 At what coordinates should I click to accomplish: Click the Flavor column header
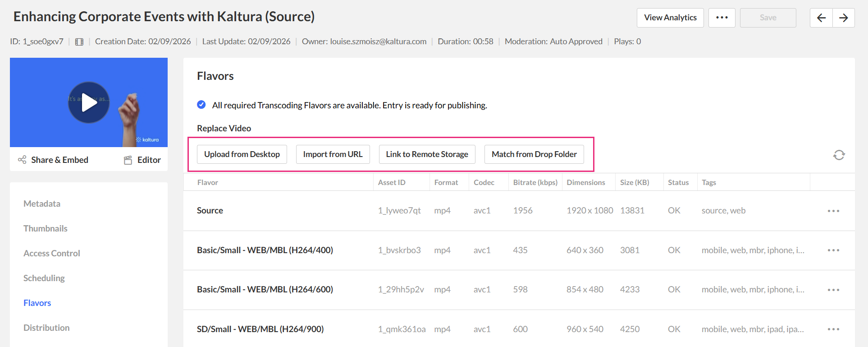click(208, 182)
